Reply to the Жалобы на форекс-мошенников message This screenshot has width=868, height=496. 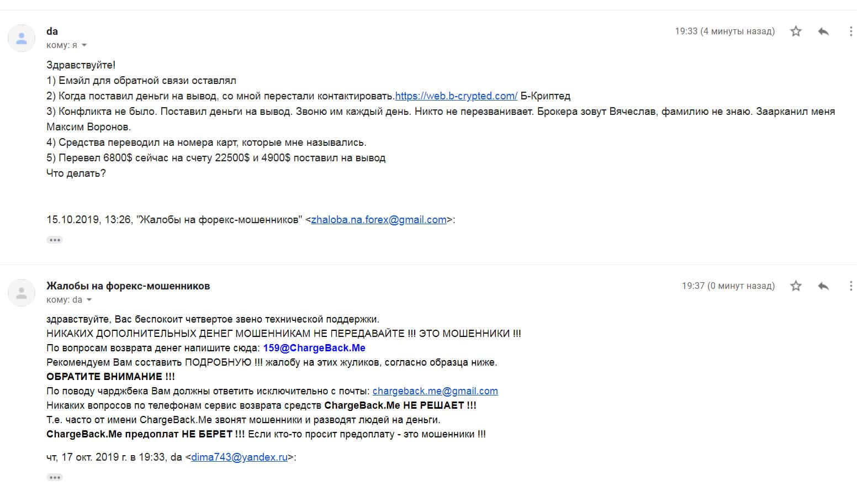(x=823, y=286)
